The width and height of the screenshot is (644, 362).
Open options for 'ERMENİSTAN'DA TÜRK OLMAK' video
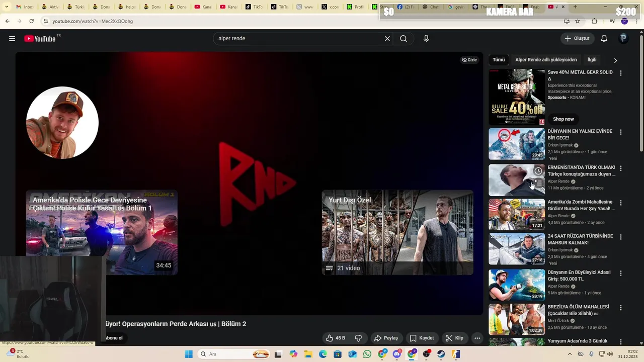[621, 168]
